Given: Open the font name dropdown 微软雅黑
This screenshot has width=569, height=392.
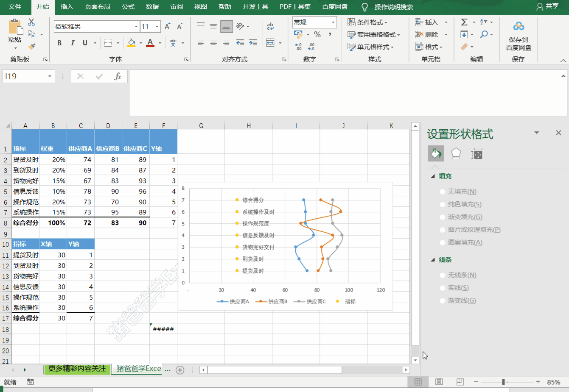Looking at the screenshot, I should pos(136,26).
